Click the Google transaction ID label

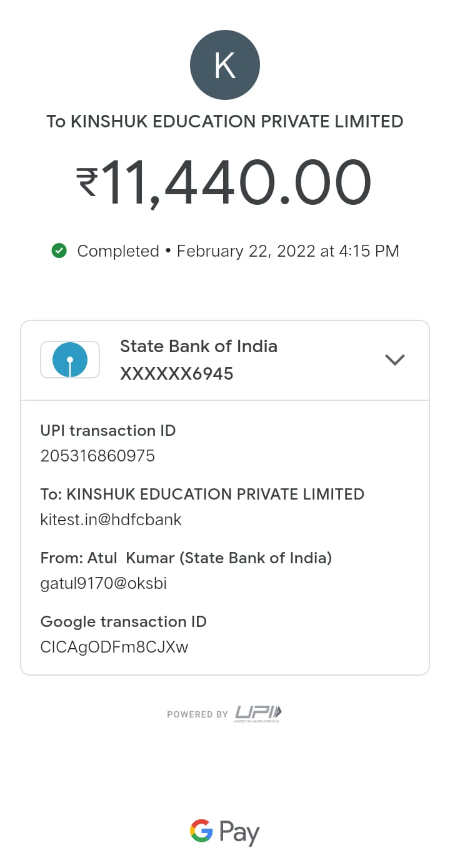(x=123, y=621)
